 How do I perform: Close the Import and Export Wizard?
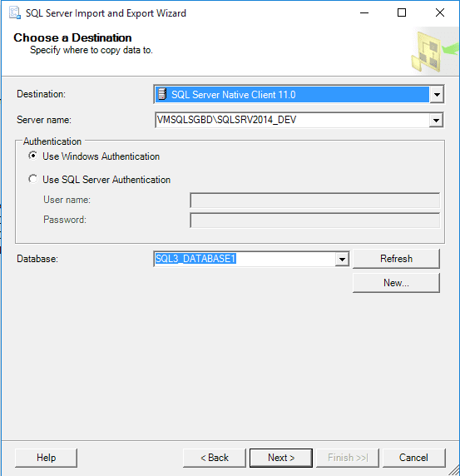point(440,12)
